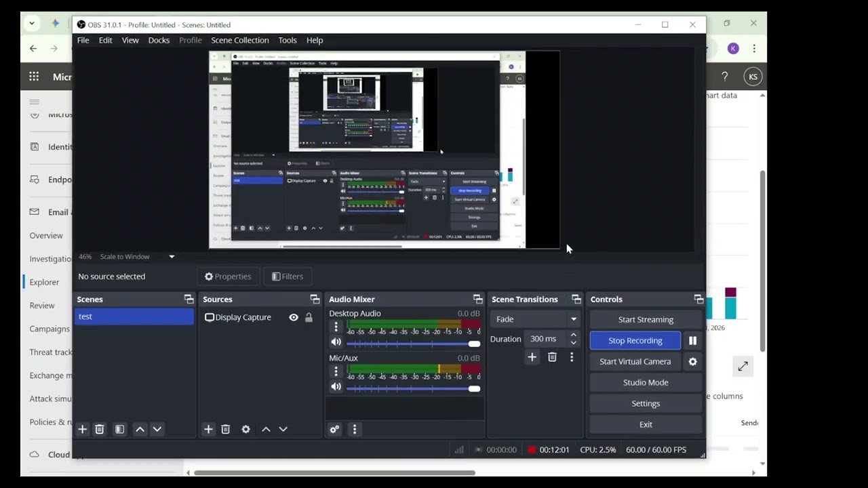This screenshot has height=488, width=868.
Task: Click Start Streaming button
Action: pyautogui.click(x=646, y=319)
